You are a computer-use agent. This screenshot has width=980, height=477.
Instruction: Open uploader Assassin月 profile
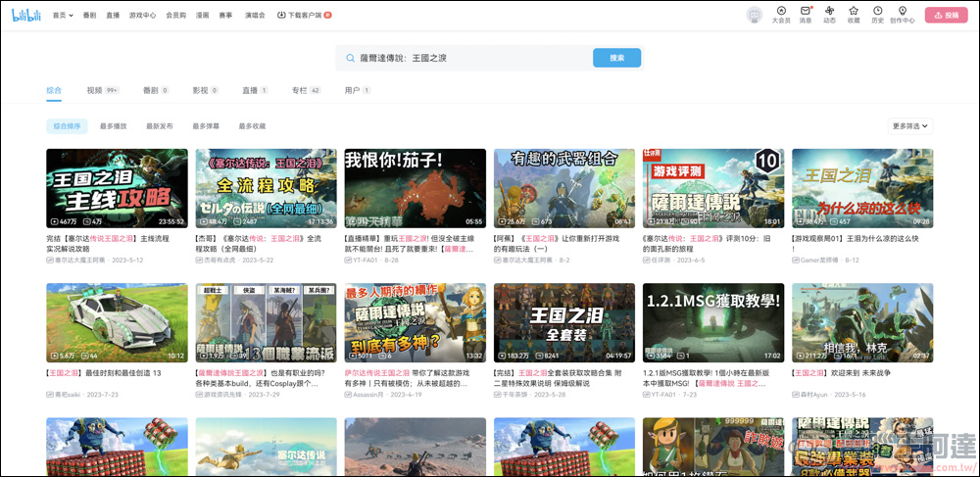[x=368, y=395]
